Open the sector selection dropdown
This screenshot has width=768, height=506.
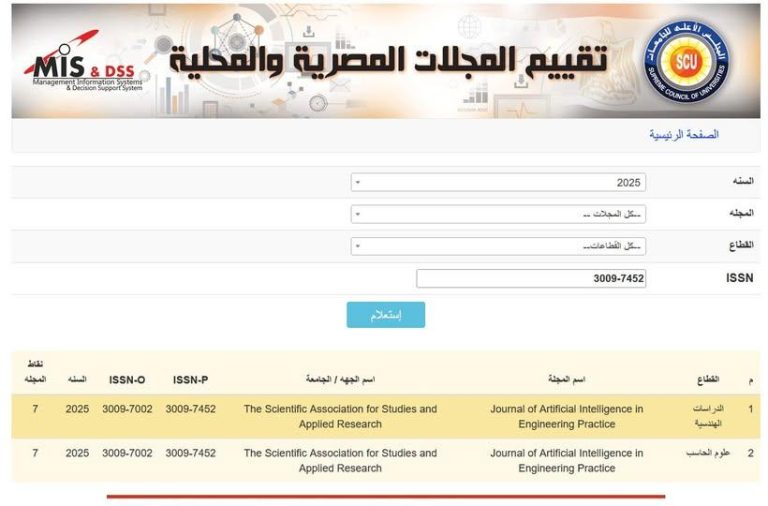[498, 246]
